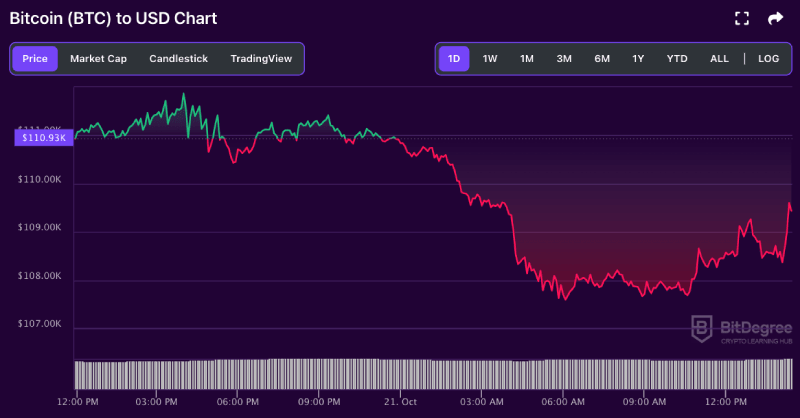Show the 1Y price history

coord(638,59)
